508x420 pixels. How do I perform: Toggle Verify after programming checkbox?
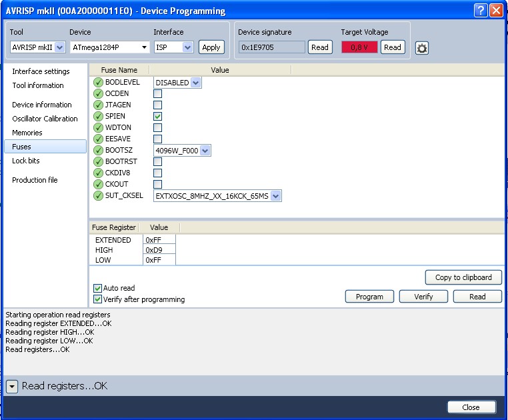coord(97,299)
